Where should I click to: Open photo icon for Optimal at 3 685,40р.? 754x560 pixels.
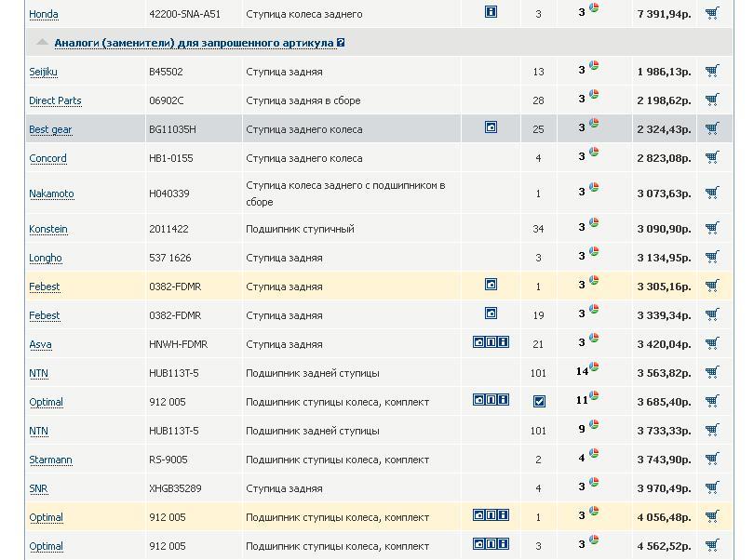pyautogui.click(x=478, y=400)
